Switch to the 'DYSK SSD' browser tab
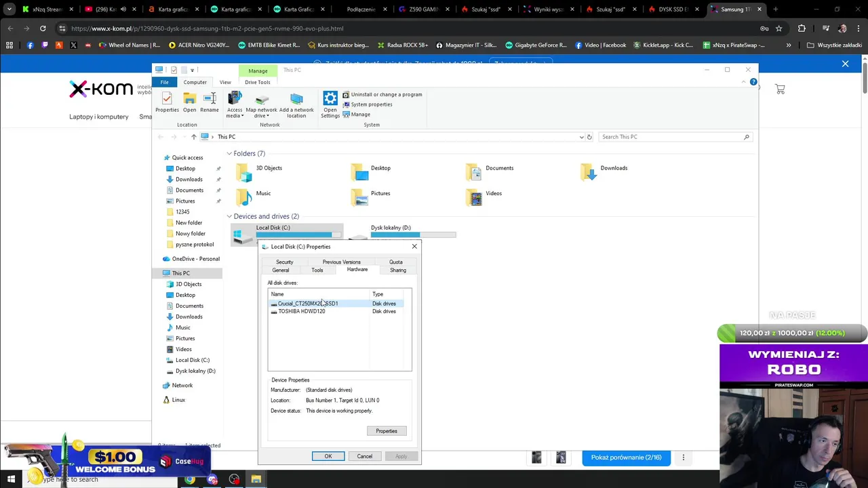 click(x=673, y=9)
